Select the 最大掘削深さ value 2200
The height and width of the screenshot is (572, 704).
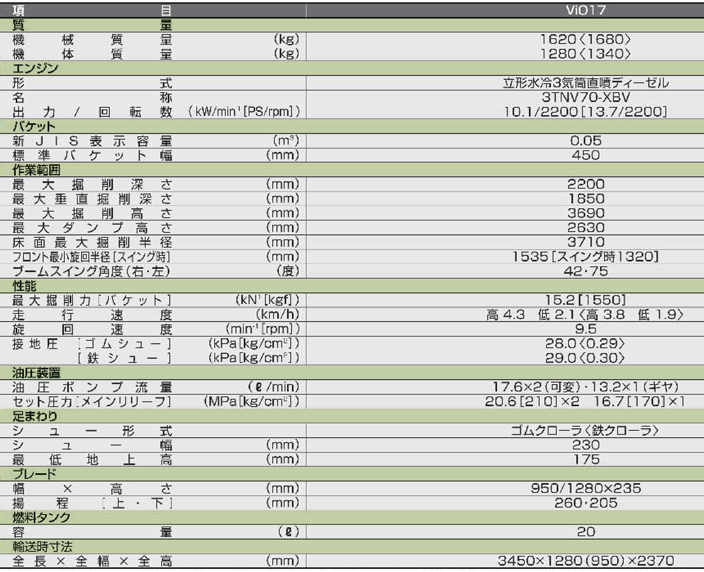[x=586, y=185]
